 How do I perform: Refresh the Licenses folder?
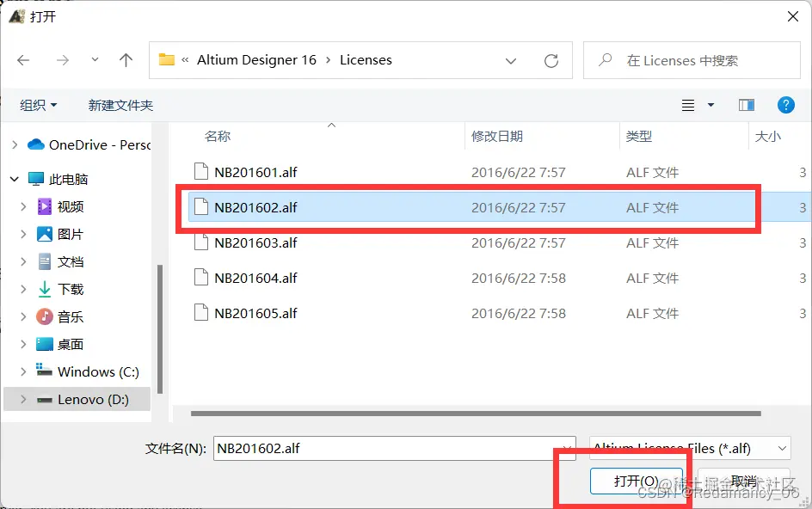point(551,61)
